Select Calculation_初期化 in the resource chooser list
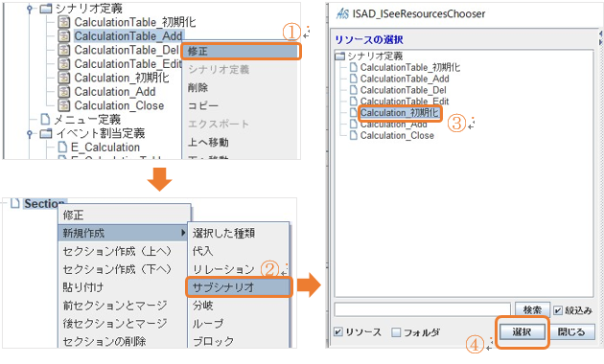This screenshot has width=604, height=364. coord(400,113)
